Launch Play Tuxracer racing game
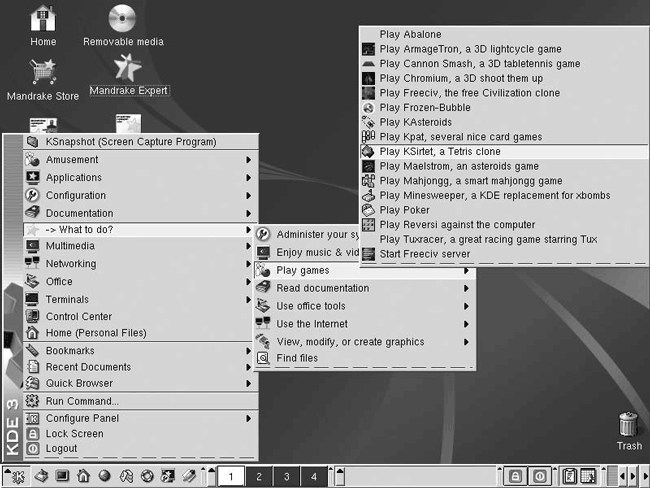The image size is (650, 488). click(504, 239)
